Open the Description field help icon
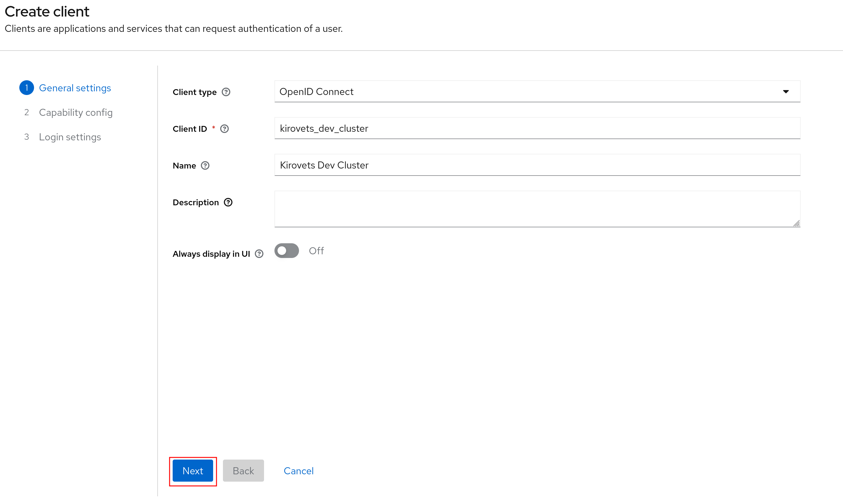 228,202
